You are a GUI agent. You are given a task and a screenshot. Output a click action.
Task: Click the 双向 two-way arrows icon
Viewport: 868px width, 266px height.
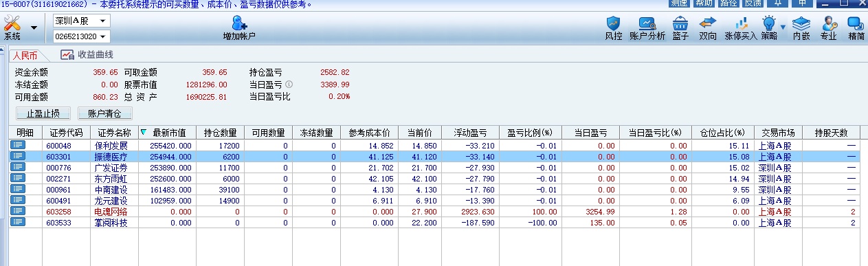[708, 23]
